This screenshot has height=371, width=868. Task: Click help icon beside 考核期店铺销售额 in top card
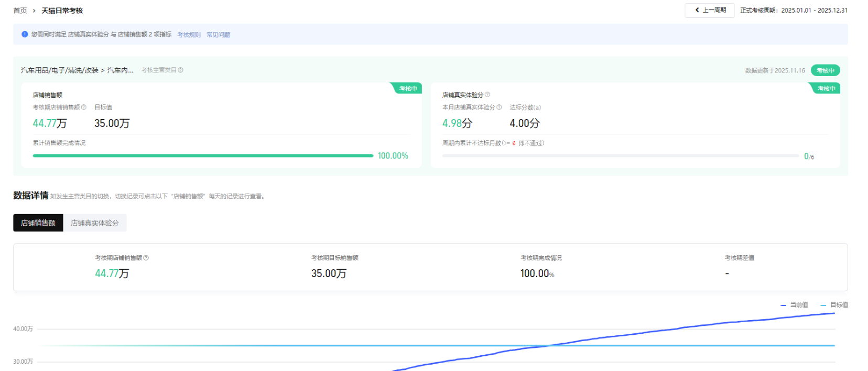[x=84, y=107]
